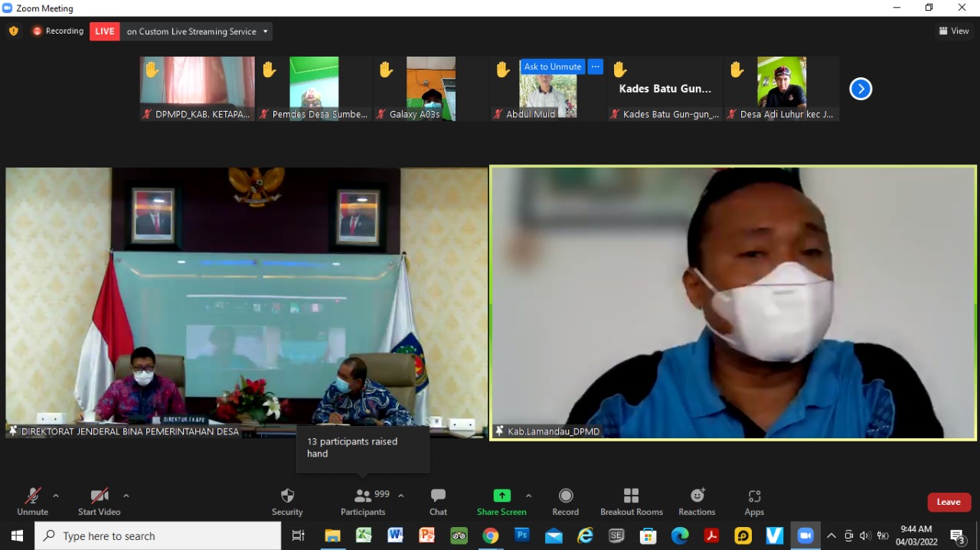
Task: Open Breakout Rooms
Action: (631, 501)
